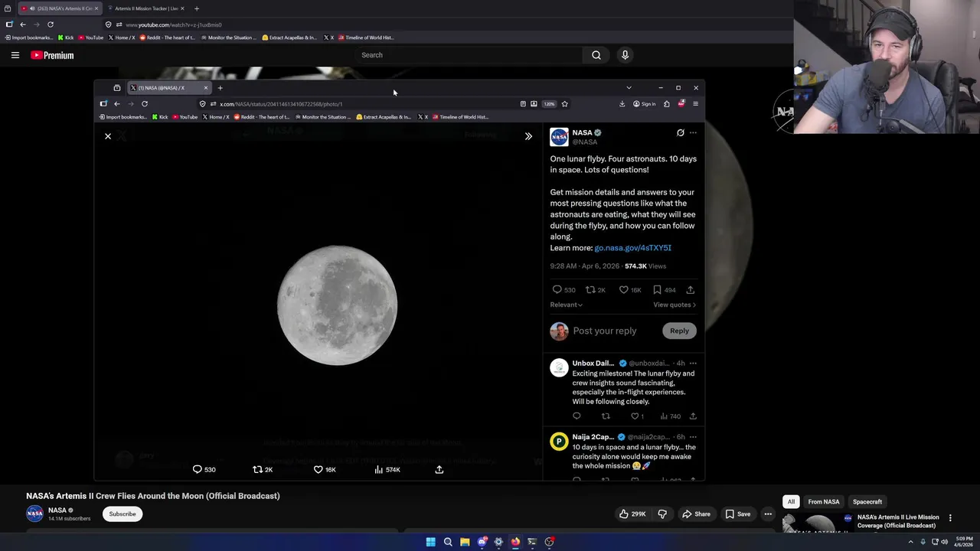Click the repost icon showing 2K in sidebar
The image size is (980, 551).
tap(590, 290)
